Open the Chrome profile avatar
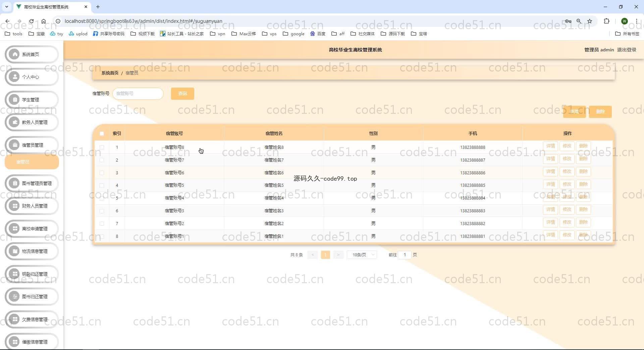 click(625, 21)
